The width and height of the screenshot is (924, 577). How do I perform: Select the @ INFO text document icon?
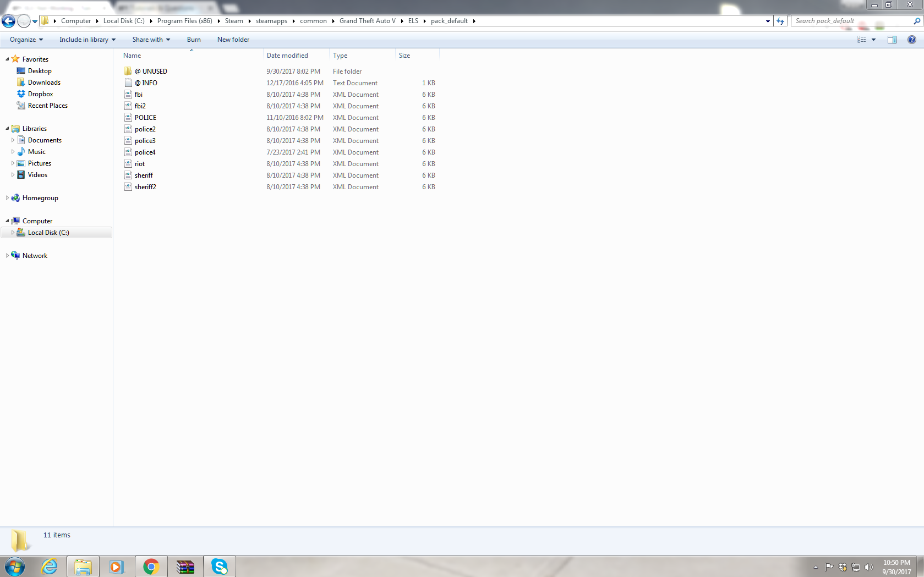pos(128,83)
